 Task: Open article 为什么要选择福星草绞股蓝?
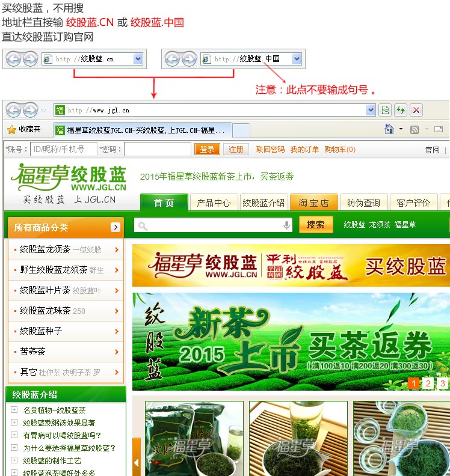tap(69, 448)
